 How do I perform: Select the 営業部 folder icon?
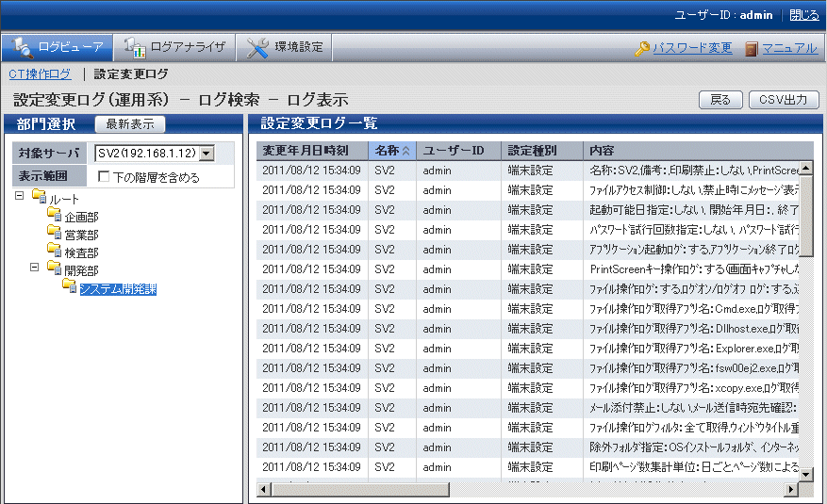click(55, 234)
